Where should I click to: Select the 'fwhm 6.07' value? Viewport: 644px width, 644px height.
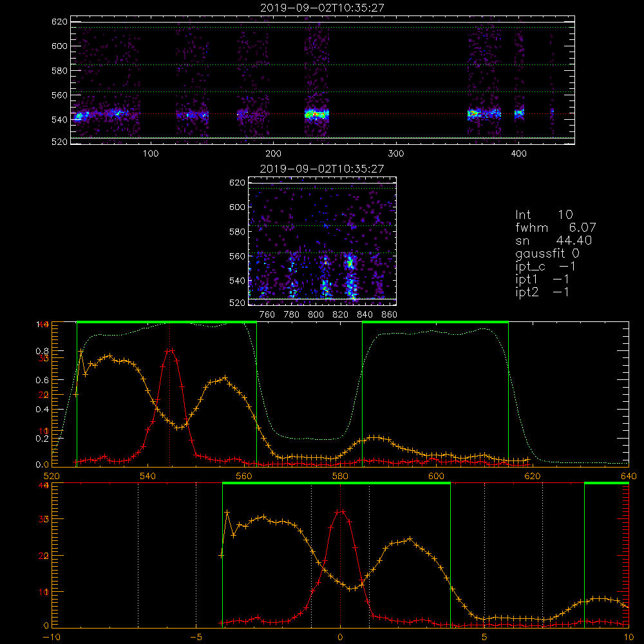click(556, 227)
